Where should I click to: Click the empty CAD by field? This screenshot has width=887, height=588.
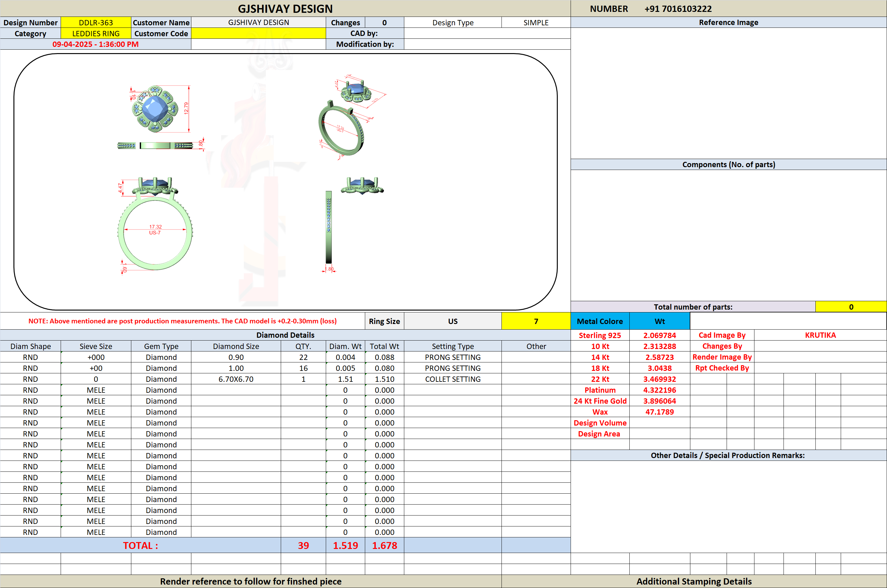487,33
